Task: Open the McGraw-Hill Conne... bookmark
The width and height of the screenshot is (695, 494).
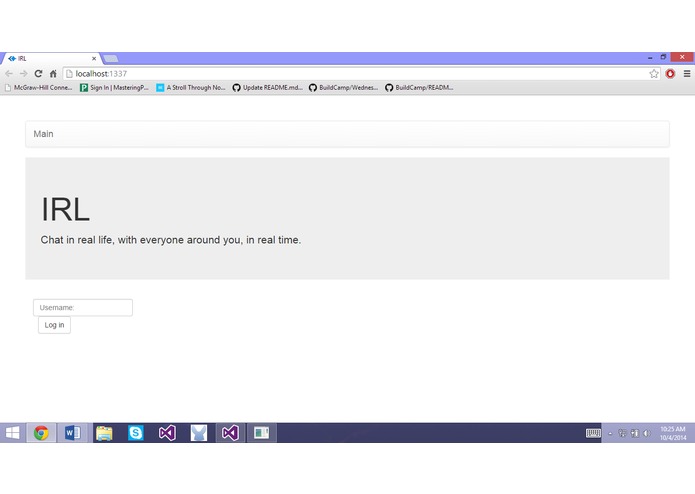Action: pos(38,88)
